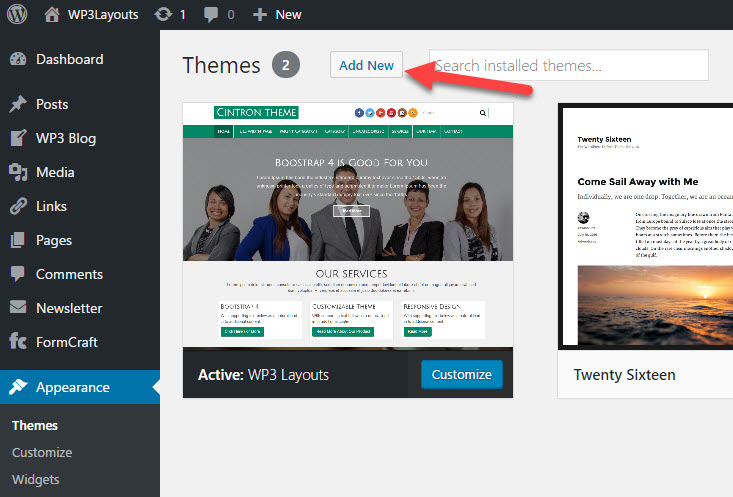Viewport: 733px width, 497px height.
Task: Select the Appearance menu item
Action: coord(80,387)
